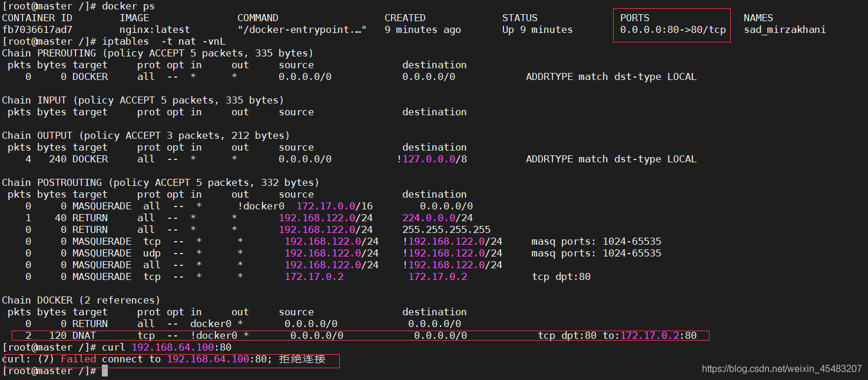Click the "to:172.17.0.2:80" DNAT rule text
Screen dimensions: 868x380
(650, 335)
